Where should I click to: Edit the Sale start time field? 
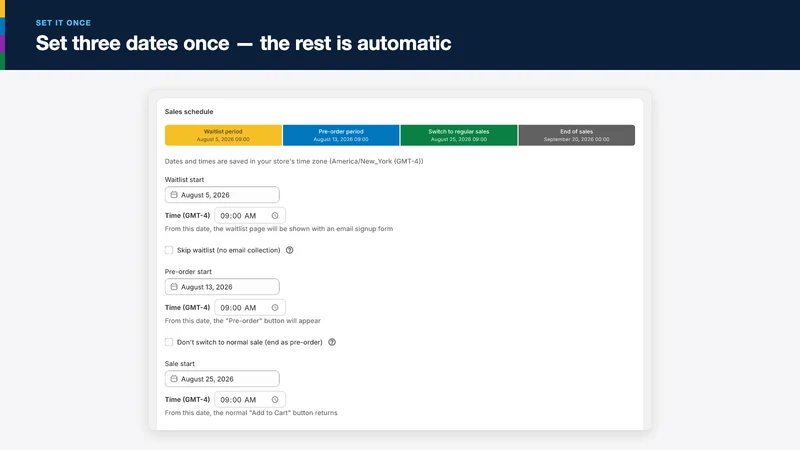pyautogui.click(x=250, y=399)
